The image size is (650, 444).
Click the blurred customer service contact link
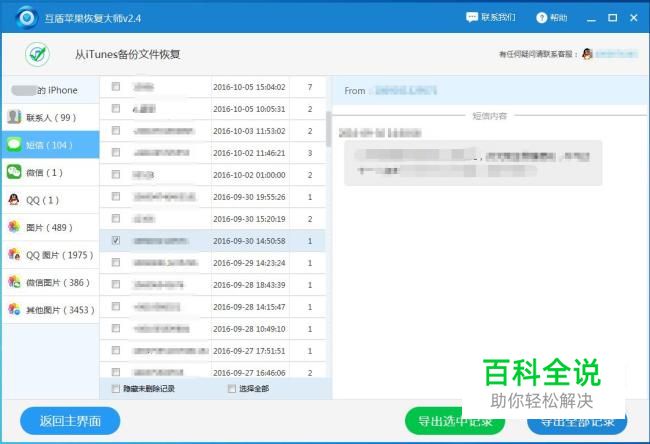point(616,54)
